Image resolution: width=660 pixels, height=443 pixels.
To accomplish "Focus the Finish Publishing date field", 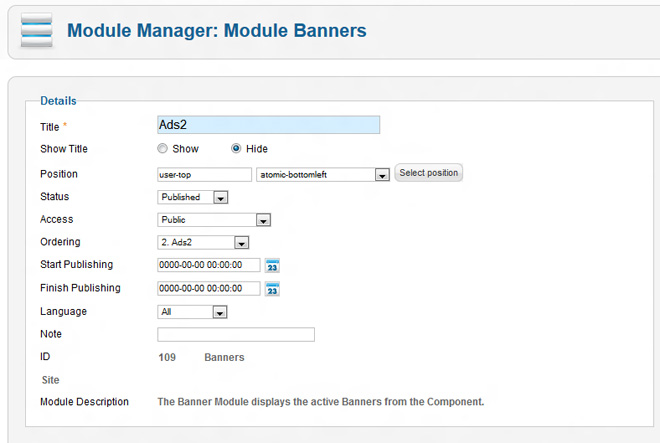I will pyautogui.click(x=208, y=289).
